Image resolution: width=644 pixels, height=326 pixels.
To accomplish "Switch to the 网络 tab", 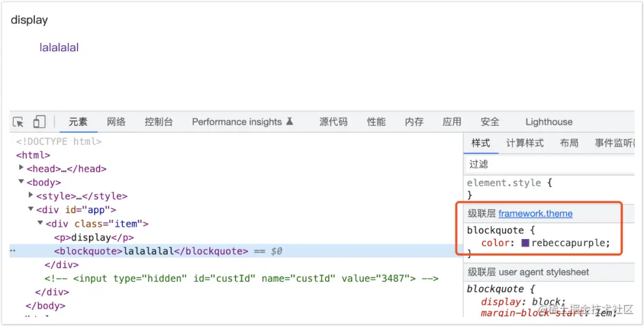I will pos(116,122).
